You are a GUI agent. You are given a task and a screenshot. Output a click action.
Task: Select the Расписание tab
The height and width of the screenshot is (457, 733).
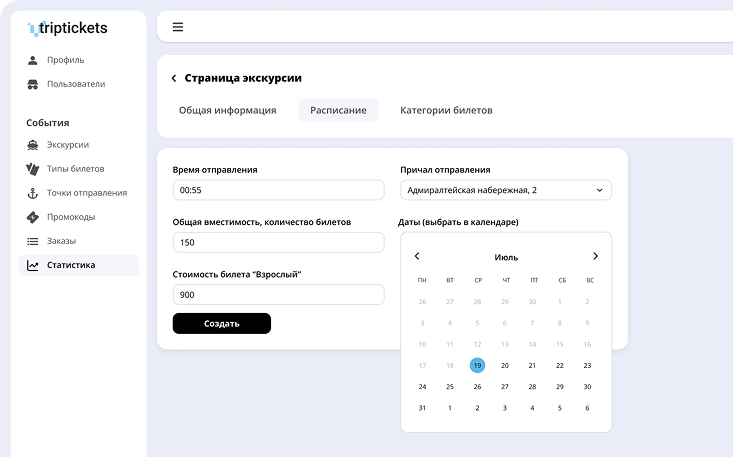coord(338,110)
